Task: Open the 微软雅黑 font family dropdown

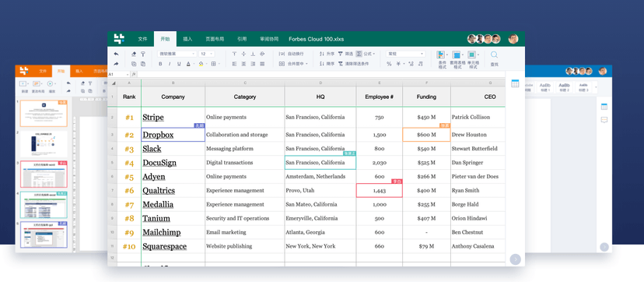Action: pyautogui.click(x=177, y=54)
